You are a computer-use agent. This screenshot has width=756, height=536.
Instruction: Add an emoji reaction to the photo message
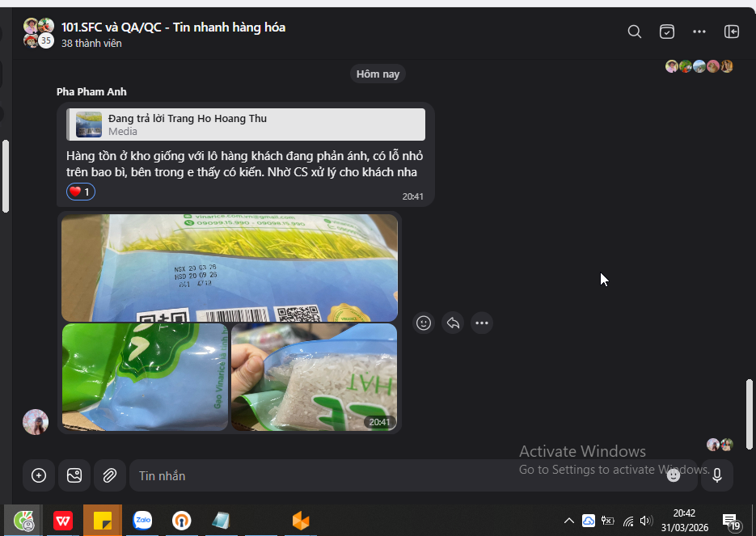click(x=424, y=323)
